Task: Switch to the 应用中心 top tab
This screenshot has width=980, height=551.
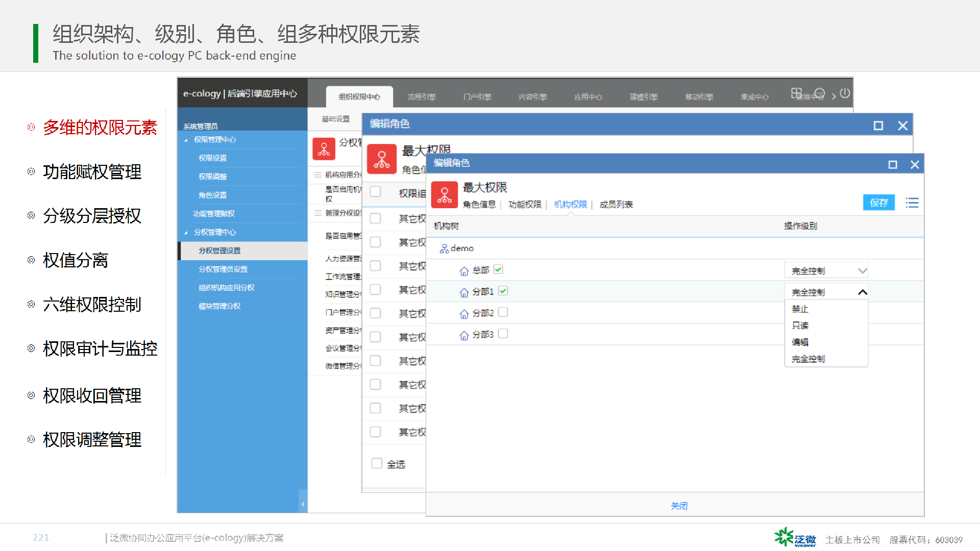Action: [588, 97]
